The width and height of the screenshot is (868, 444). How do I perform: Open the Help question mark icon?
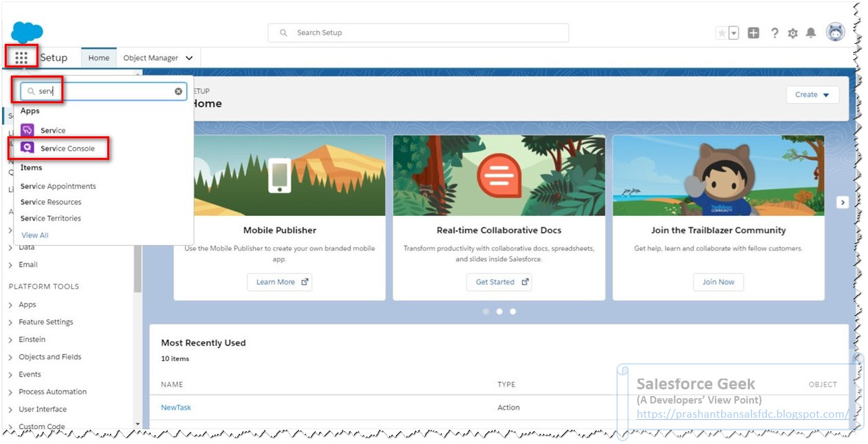pos(775,33)
